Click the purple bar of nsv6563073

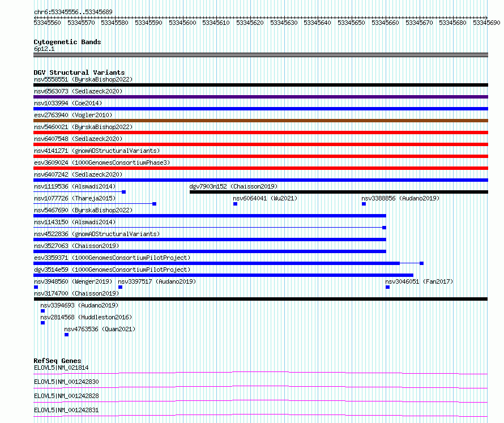tap(260, 97)
